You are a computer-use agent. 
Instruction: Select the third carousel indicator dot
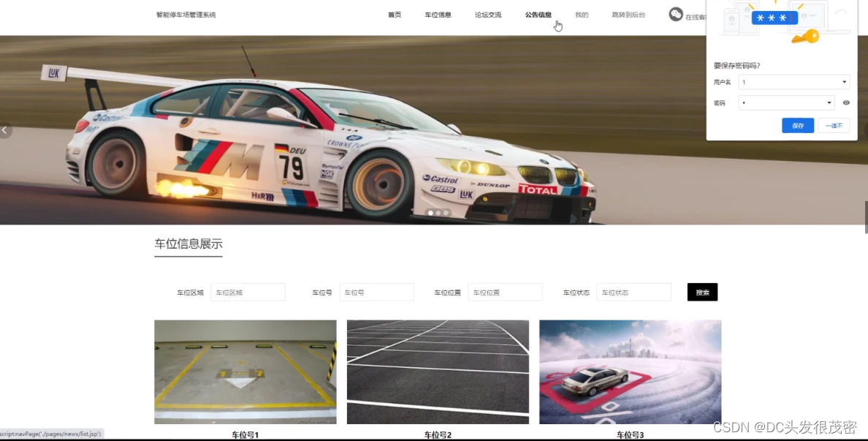click(445, 213)
